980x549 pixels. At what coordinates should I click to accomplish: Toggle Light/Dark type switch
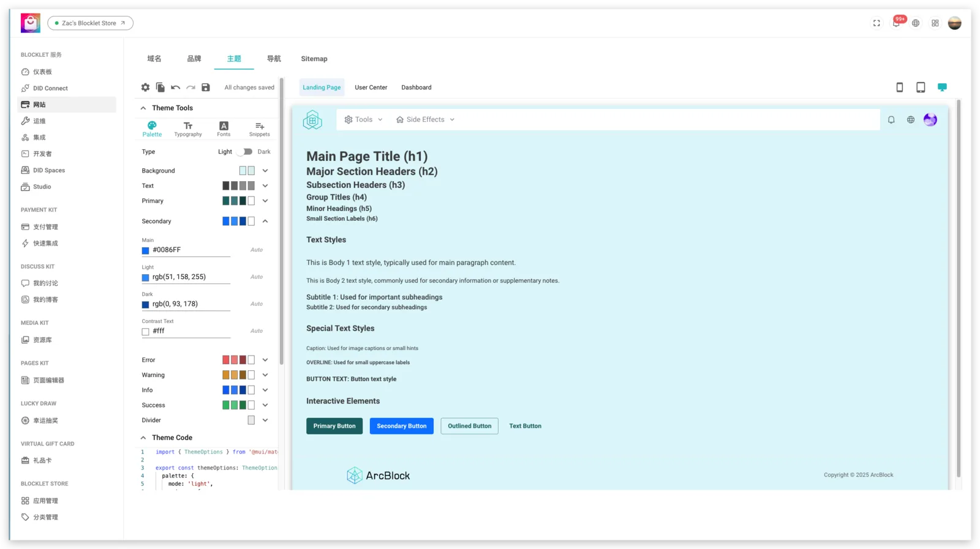[245, 152]
